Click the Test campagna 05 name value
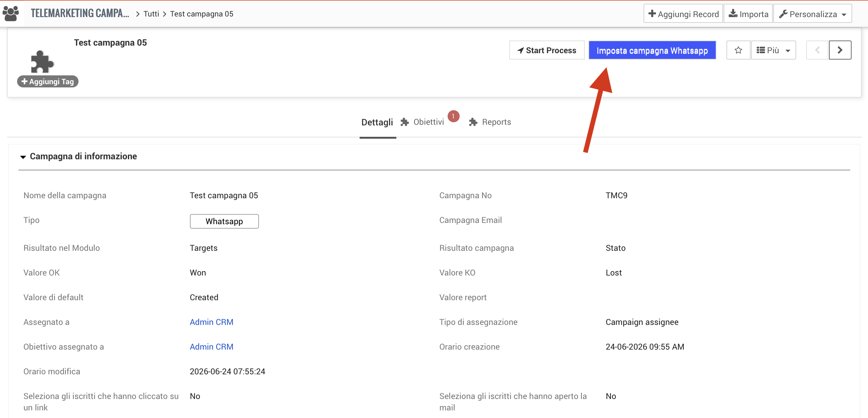868x418 pixels. 224,195
